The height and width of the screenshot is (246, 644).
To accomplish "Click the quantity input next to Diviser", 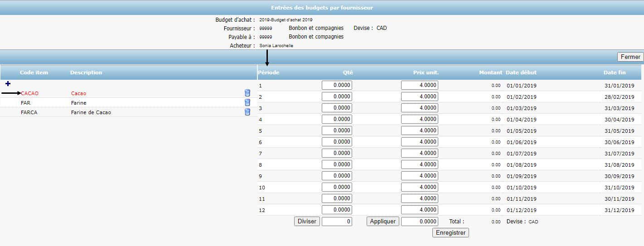I will pyautogui.click(x=337, y=222).
